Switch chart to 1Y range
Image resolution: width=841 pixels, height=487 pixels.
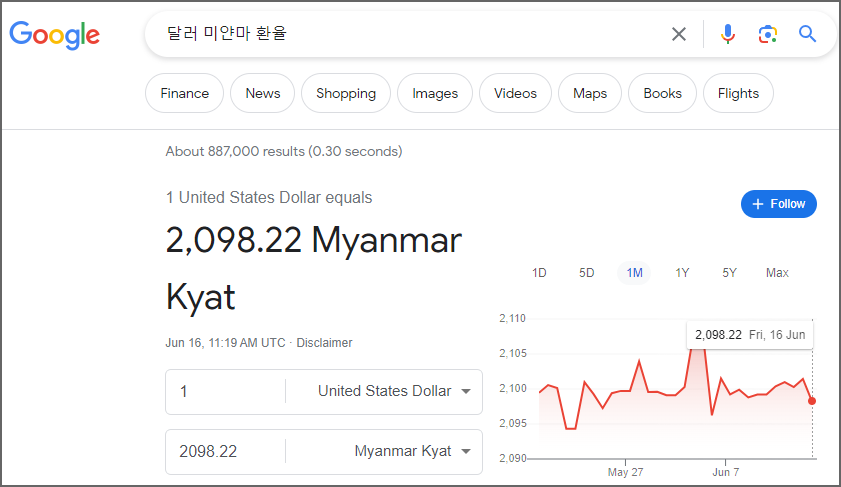pos(682,273)
